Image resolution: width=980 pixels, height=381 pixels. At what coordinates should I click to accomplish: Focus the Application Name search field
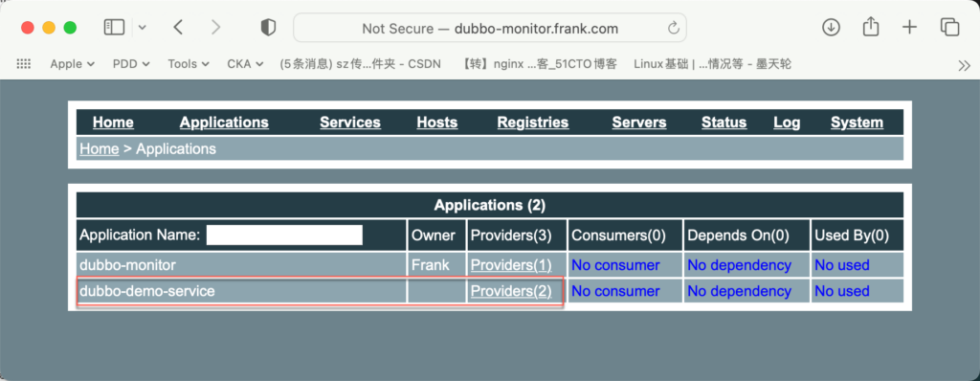[284, 235]
